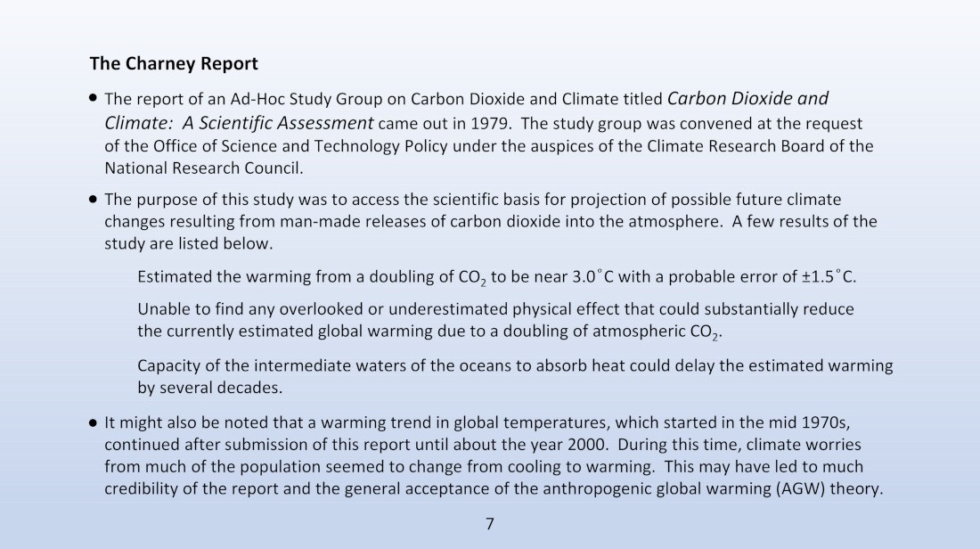Click the third bullet point marker
Screen dimensions: 980x549
click(94, 422)
